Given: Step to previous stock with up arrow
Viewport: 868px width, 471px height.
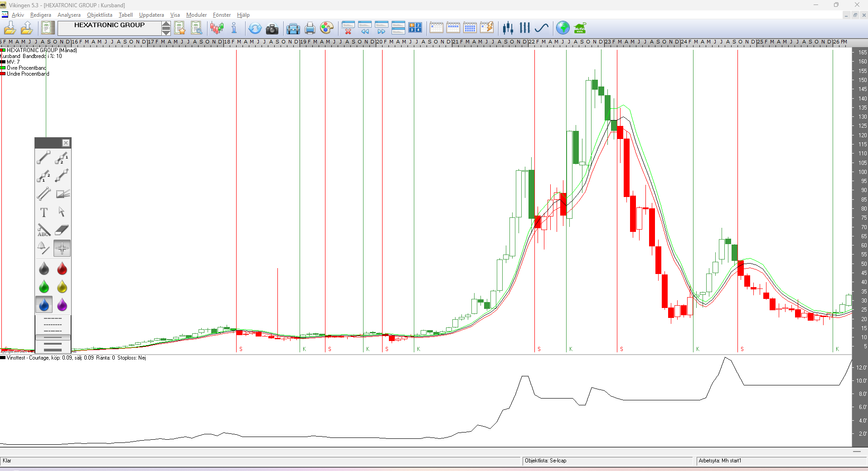Looking at the screenshot, I should click(x=166, y=24).
